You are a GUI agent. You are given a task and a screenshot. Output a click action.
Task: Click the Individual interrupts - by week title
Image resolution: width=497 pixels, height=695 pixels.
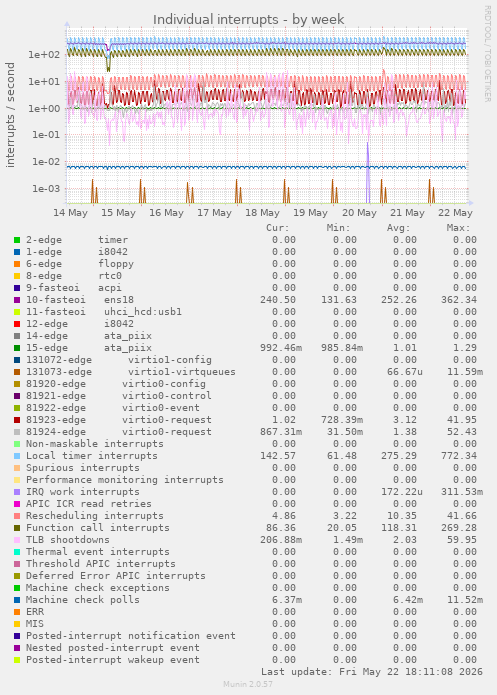click(x=249, y=20)
